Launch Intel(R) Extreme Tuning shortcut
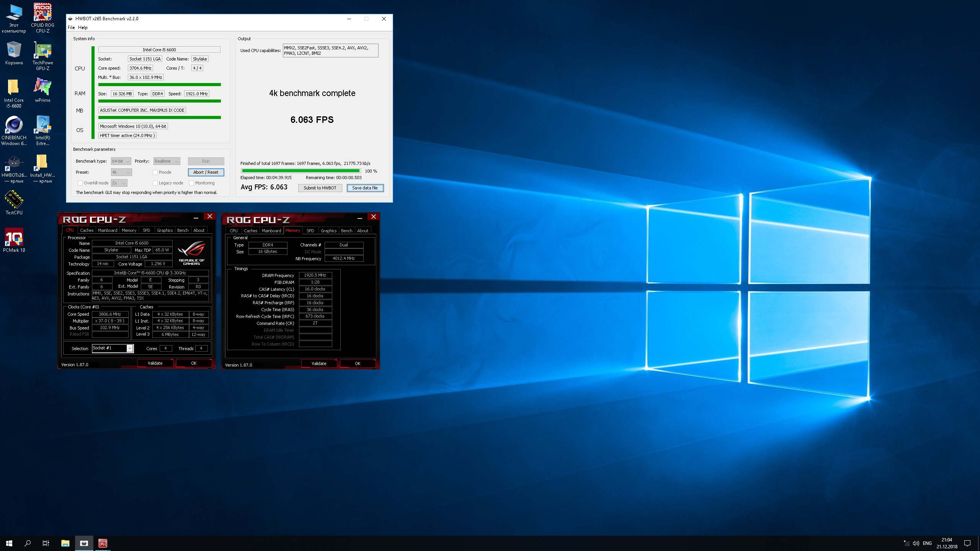Viewport: 980px width, 551px height. [42, 131]
